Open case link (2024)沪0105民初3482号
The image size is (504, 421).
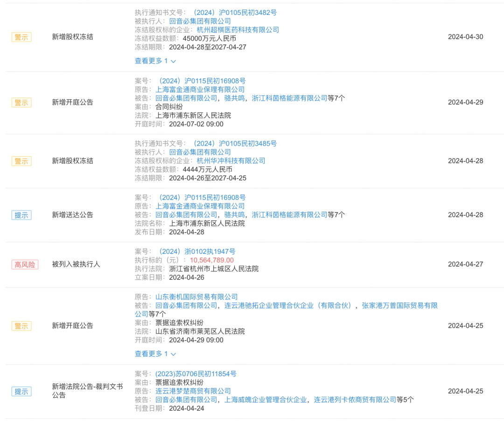pos(234,13)
